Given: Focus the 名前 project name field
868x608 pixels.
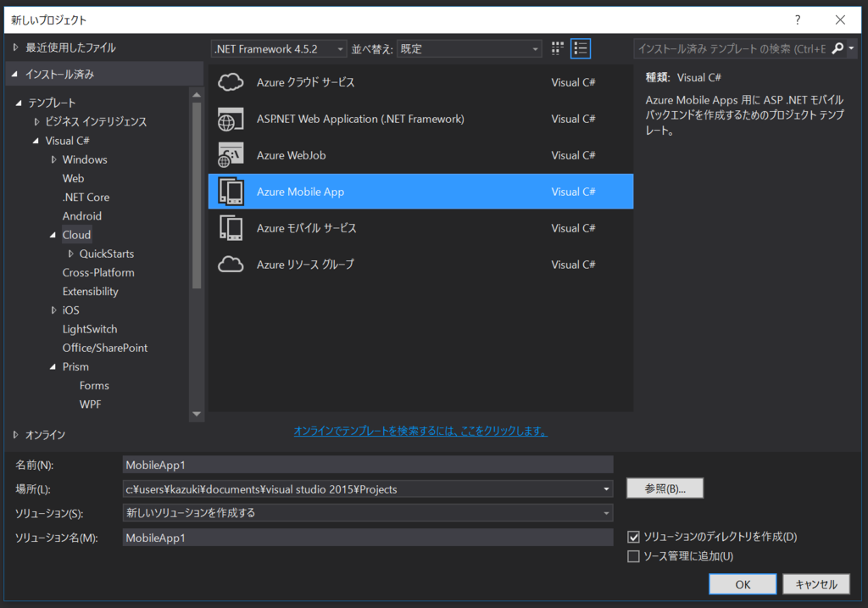Looking at the screenshot, I should (368, 466).
